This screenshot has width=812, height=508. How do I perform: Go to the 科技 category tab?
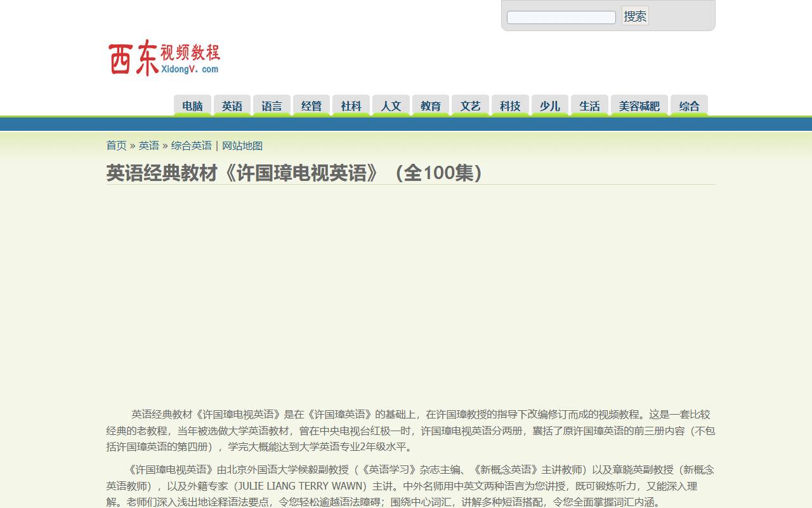pos(510,105)
